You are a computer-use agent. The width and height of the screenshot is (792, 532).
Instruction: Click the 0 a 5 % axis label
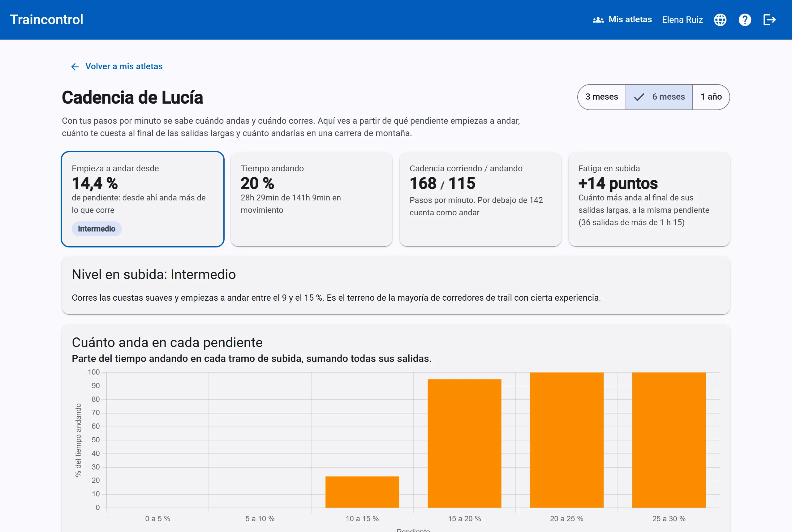click(158, 518)
